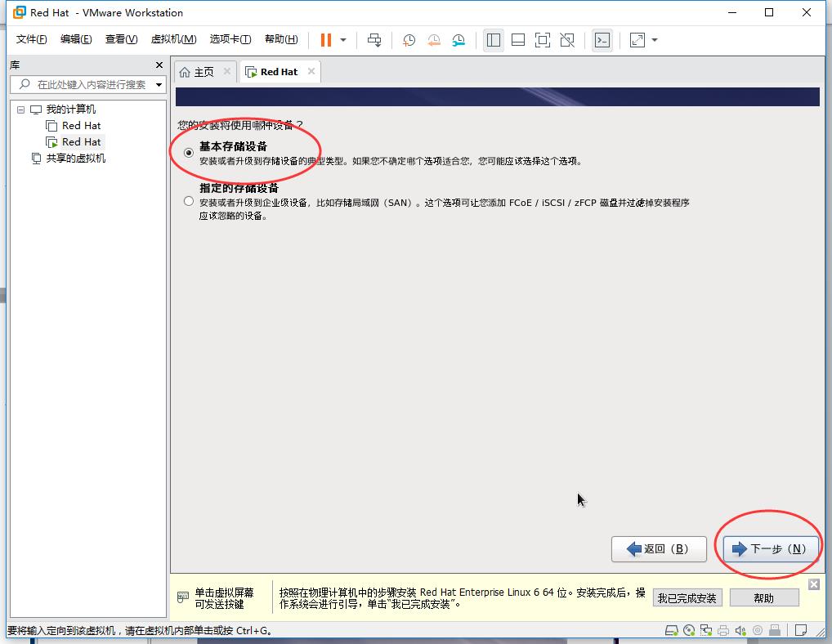
Task: Select 我的计算机 in the library tree
Action: point(70,110)
